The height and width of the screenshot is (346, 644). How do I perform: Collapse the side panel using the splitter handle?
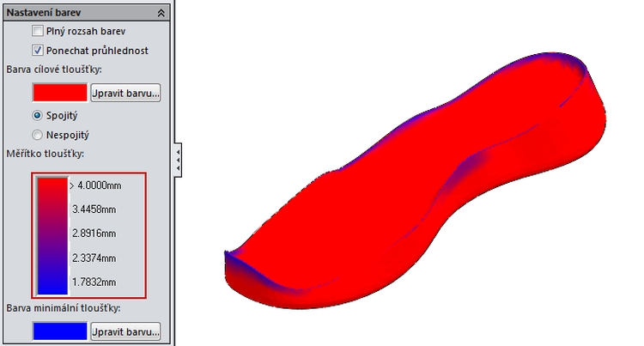(x=178, y=160)
